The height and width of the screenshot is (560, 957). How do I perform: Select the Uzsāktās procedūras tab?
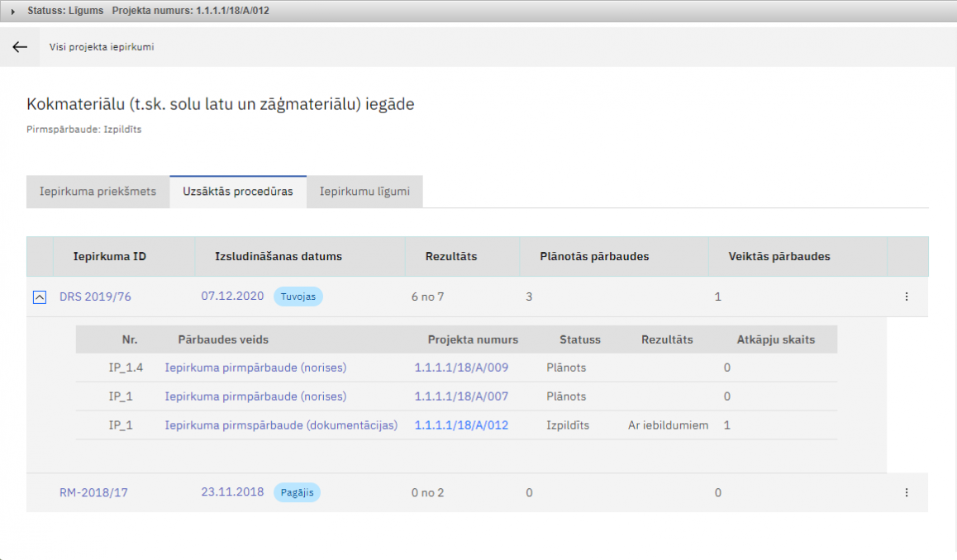238,192
